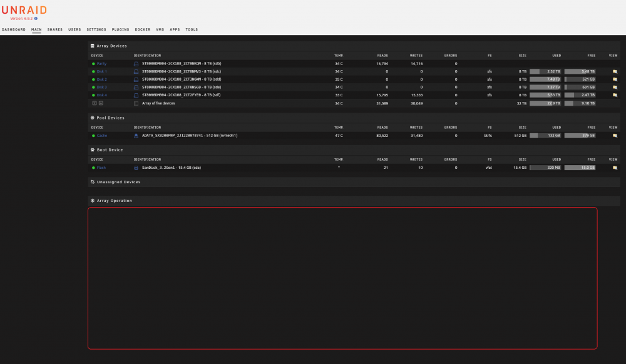Click the Parity disk device icon
This screenshot has width=626, height=364.
coord(136,64)
